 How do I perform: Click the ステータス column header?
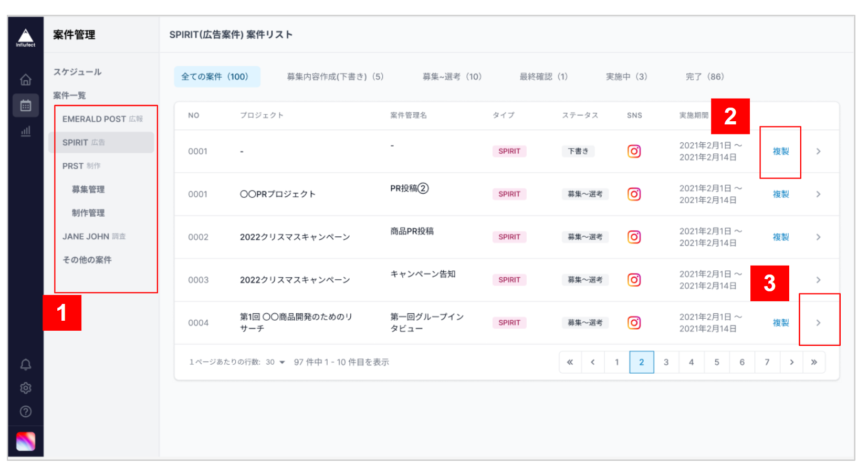pyautogui.click(x=580, y=115)
